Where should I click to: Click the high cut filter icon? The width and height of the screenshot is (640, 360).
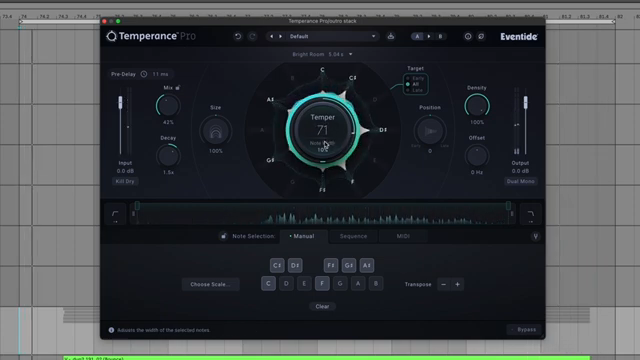pos(531,214)
